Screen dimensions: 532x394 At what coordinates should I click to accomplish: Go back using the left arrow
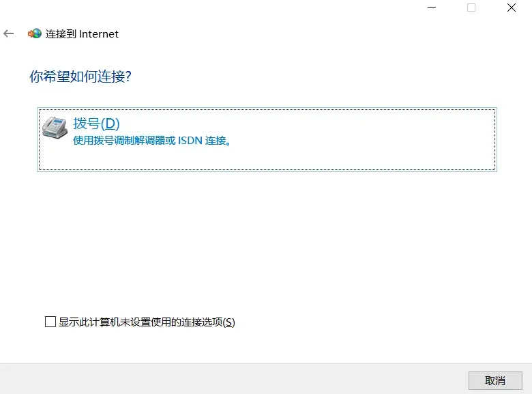[8, 33]
